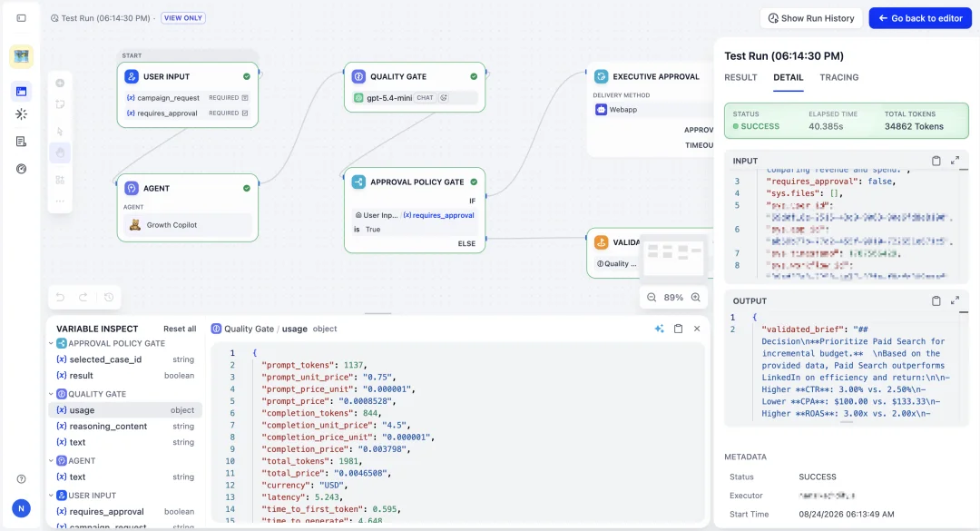Viewport: 980px width, 531px height.
Task: Copy the OUTPUT panel contents
Action: click(x=936, y=300)
